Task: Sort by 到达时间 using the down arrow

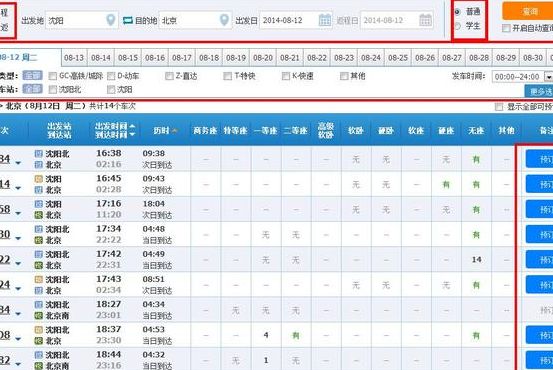Action: [x=132, y=135]
